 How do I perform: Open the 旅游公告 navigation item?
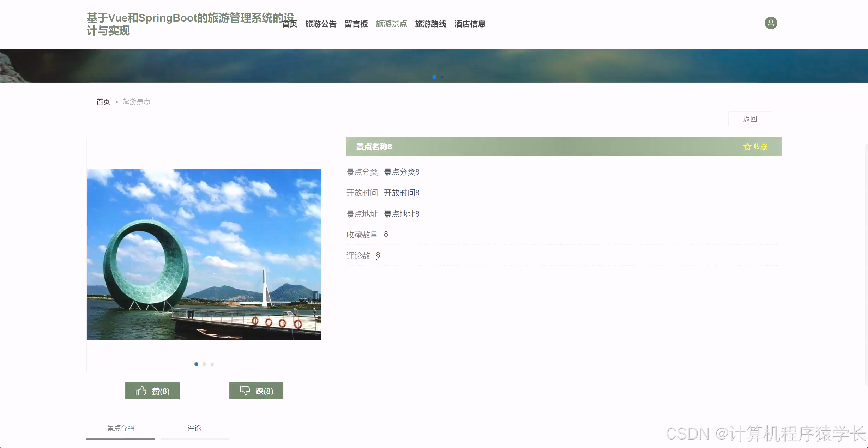click(321, 24)
